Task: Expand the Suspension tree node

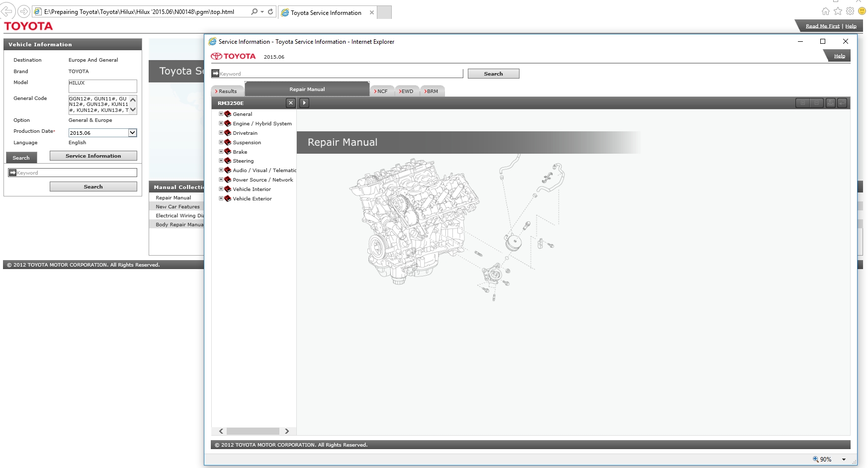Action: pos(221,142)
